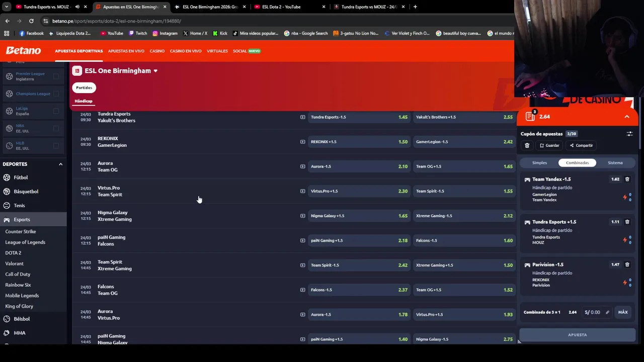Edit stake amount pencil icon
Viewport: 644px width, 362px height.
coord(607,312)
